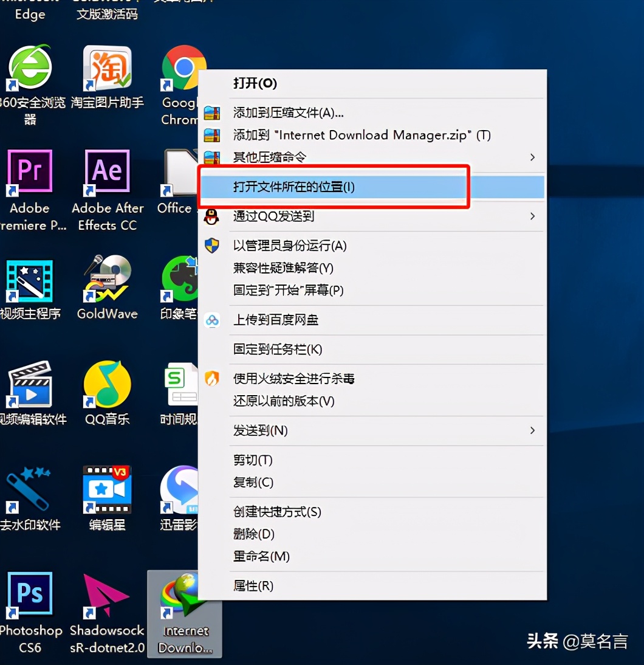
Task: Select the Shadowsocks paper plane icon
Action: pyautogui.click(x=106, y=596)
